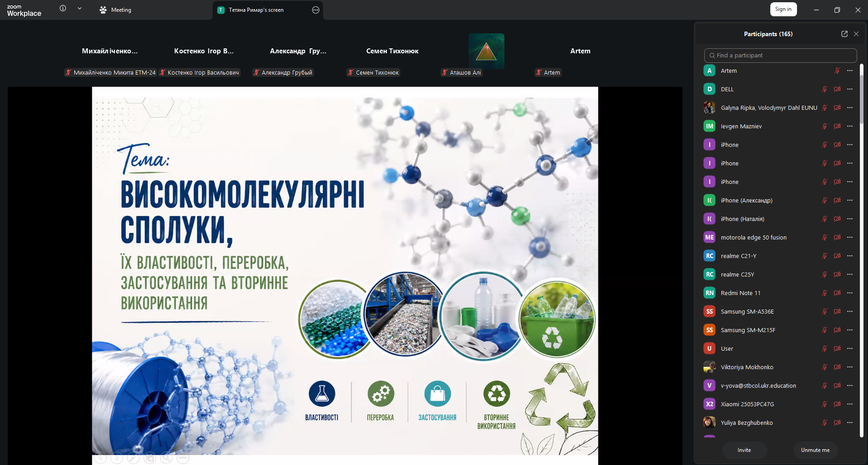Toggle the camera icon for DELL
Viewport: 868px width, 465px height.
point(837,89)
